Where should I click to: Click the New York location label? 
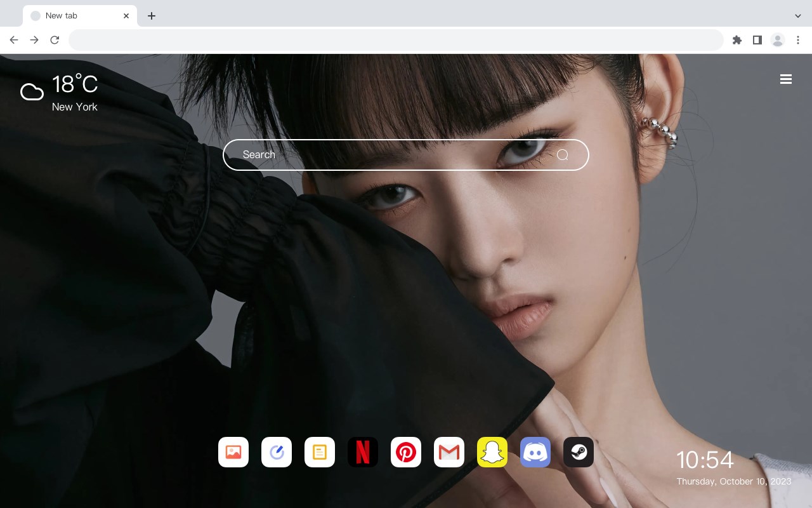coord(75,107)
